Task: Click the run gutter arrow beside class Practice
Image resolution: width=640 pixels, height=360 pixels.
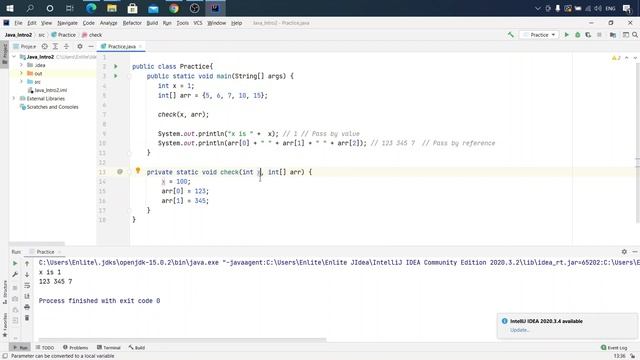Action: click(116, 66)
